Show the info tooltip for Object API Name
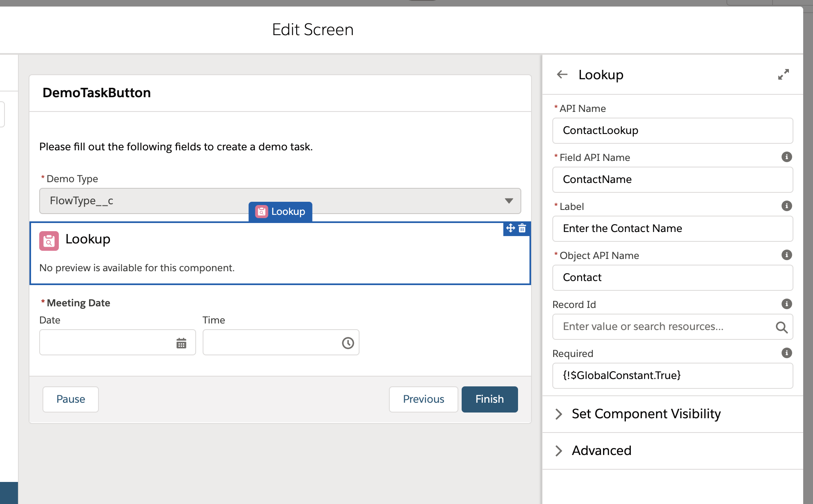The width and height of the screenshot is (813, 504). pyautogui.click(x=786, y=255)
